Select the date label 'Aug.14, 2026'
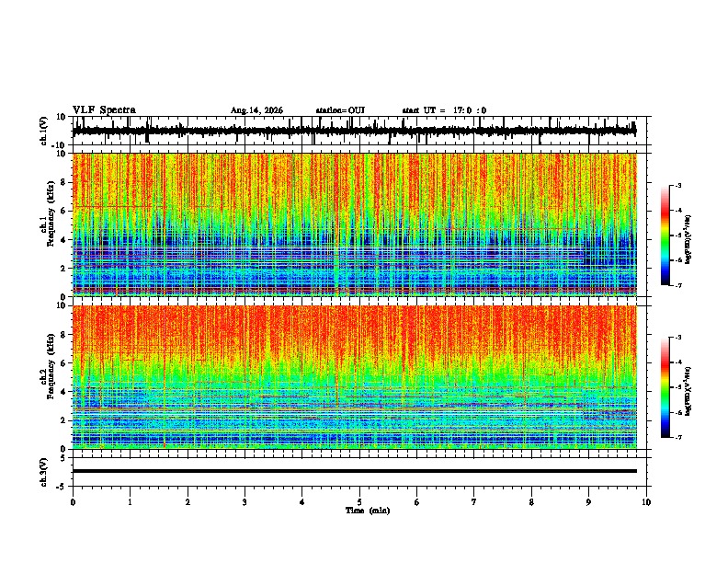This screenshot has width=728, height=563. 256,110
